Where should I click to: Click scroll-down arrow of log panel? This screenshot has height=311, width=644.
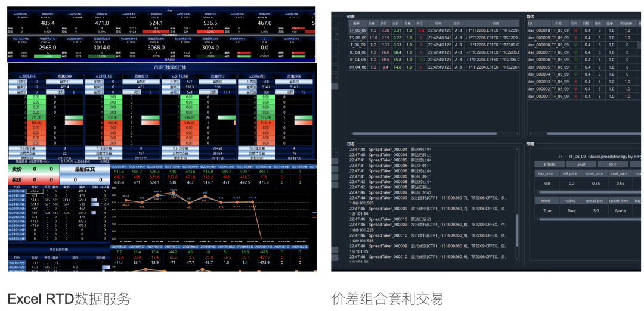pyautogui.click(x=516, y=260)
